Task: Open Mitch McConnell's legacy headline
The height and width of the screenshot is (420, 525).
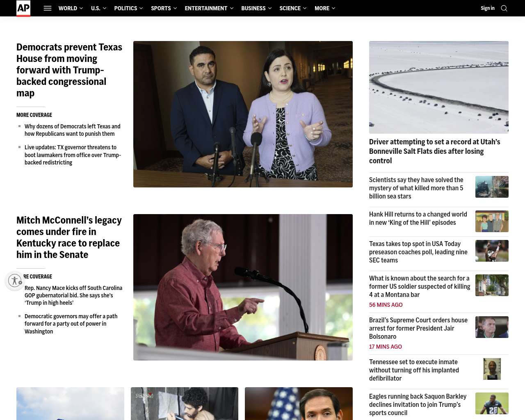Action: (x=69, y=237)
